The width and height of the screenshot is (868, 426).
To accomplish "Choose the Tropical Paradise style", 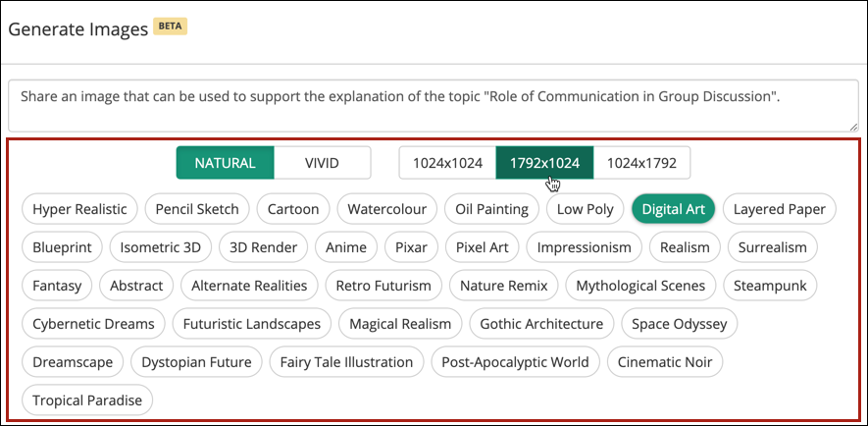I will (87, 399).
